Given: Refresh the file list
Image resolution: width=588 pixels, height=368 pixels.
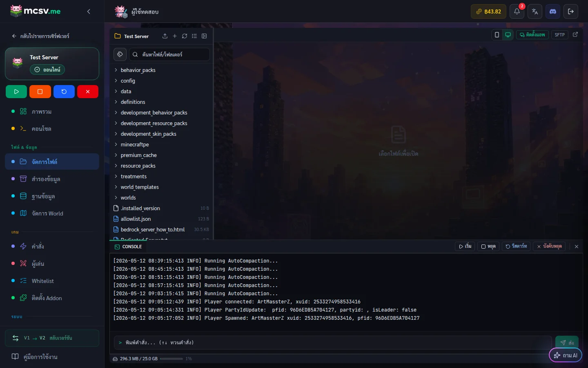Looking at the screenshot, I should point(185,36).
